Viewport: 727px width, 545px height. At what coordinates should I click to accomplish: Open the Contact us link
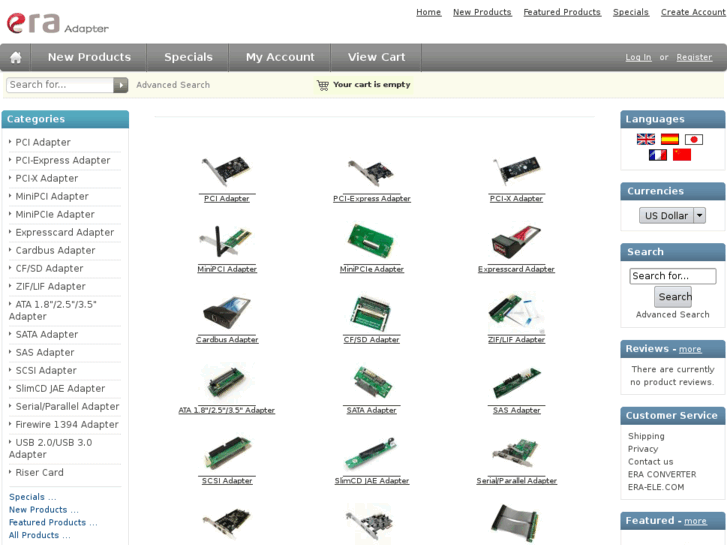click(650, 462)
